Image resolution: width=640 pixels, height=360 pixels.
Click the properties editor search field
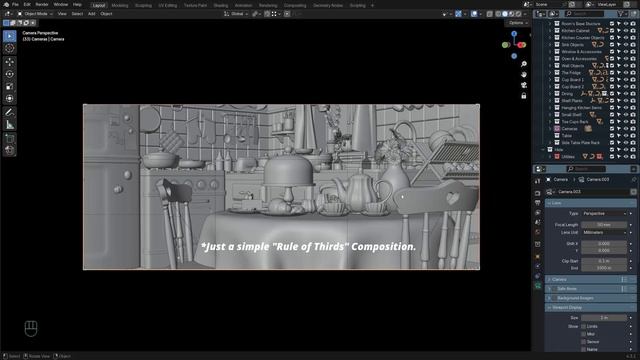[x=586, y=169]
